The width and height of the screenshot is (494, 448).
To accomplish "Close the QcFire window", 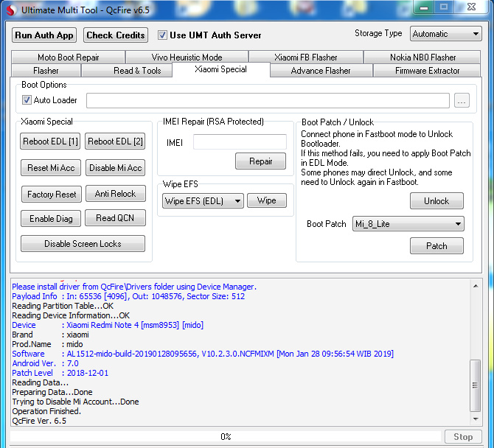I will [471, 7].
